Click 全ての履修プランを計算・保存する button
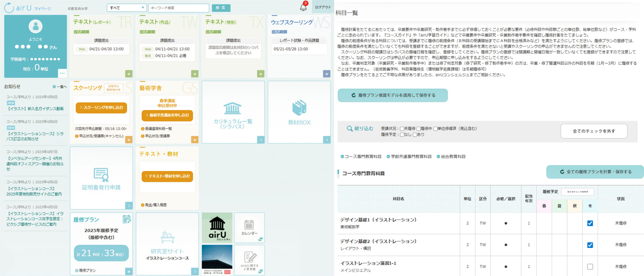 pos(595,172)
